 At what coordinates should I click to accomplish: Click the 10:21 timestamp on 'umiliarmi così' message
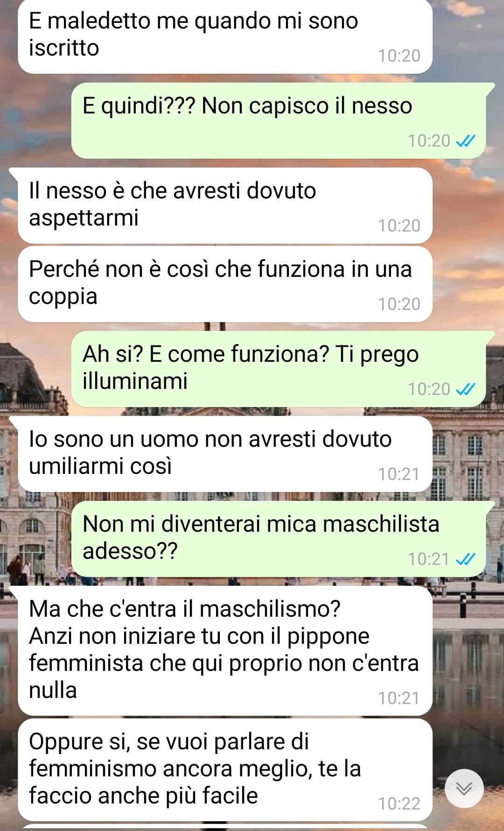pyautogui.click(x=399, y=474)
